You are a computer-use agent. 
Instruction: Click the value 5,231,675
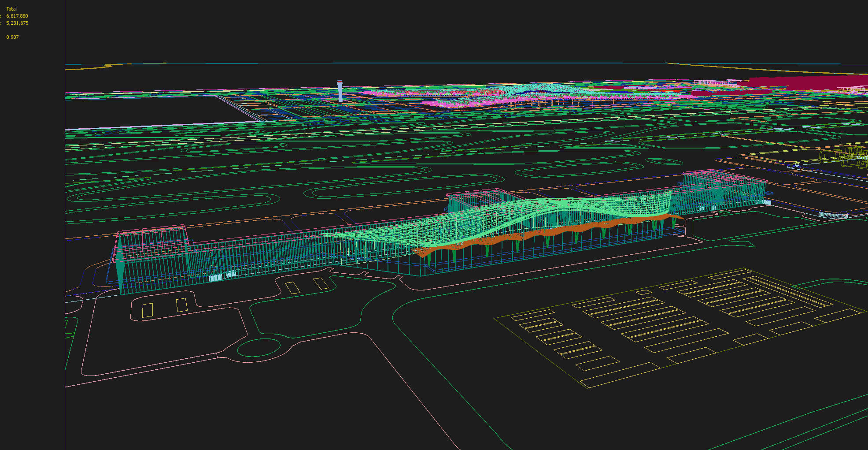[x=17, y=23]
